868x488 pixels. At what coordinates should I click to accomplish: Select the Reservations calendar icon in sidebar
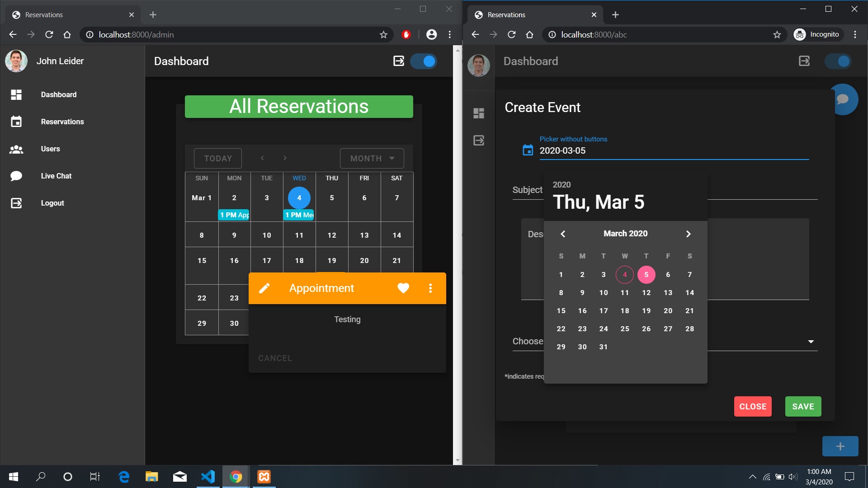[x=16, y=122]
